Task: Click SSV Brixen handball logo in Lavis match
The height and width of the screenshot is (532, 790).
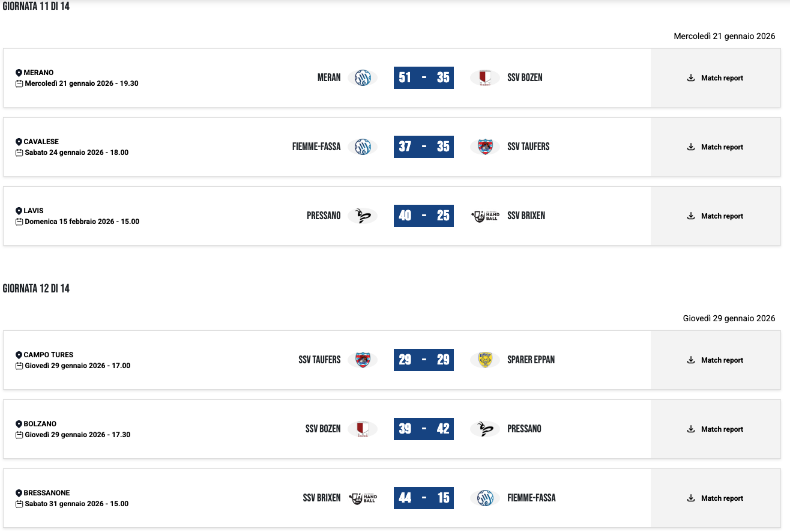Action: pos(485,216)
